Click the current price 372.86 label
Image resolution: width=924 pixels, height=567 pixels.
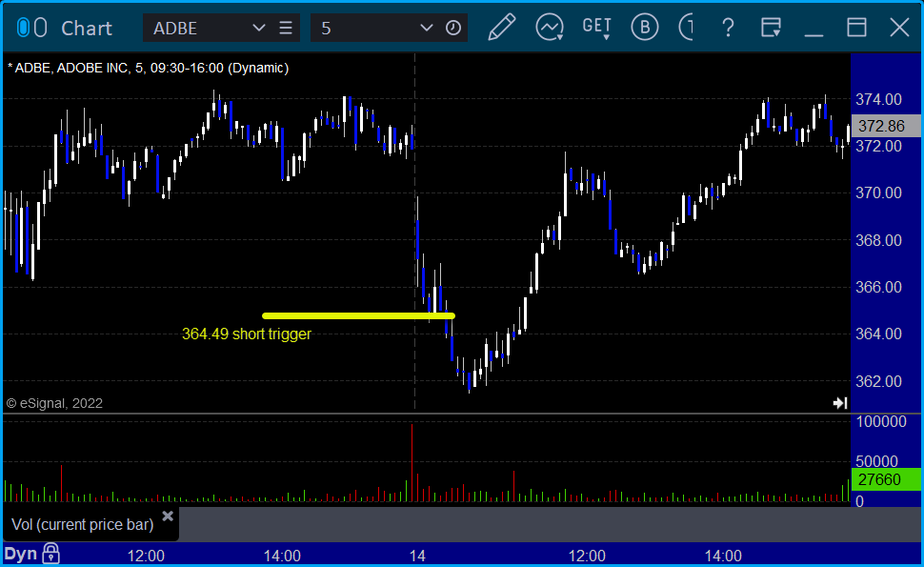click(x=886, y=126)
